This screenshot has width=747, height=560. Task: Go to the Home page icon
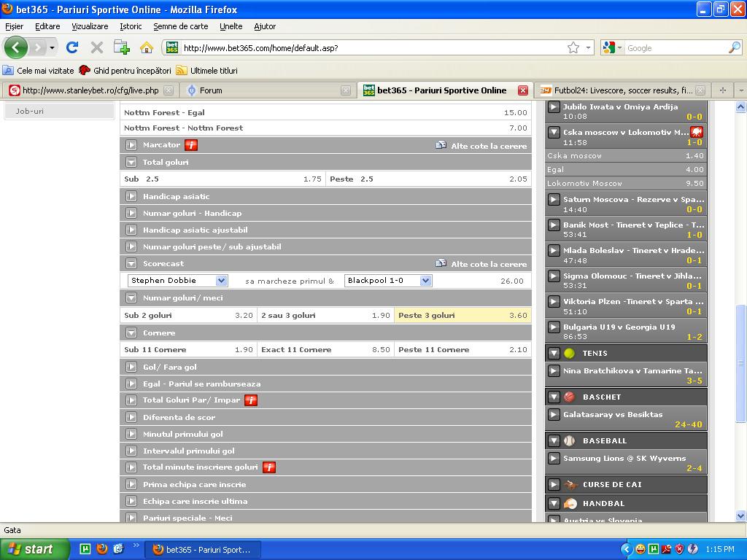click(147, 47)
